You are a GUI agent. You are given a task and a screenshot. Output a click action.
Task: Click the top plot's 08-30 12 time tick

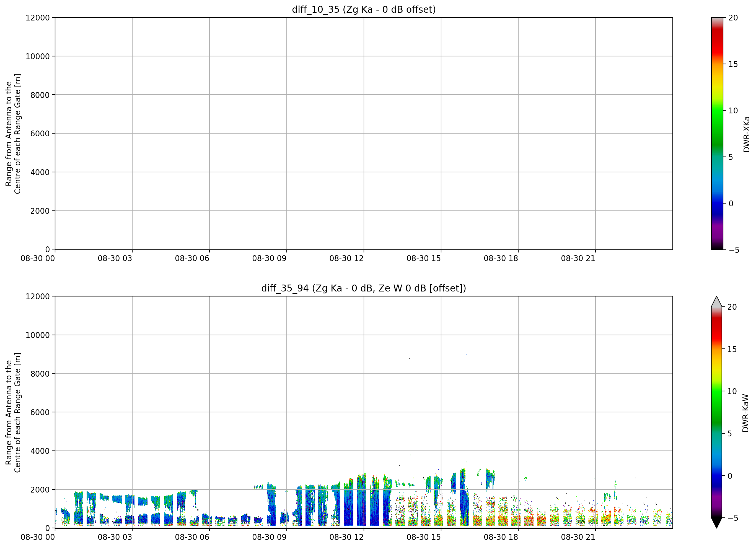[x=347, y=258]
